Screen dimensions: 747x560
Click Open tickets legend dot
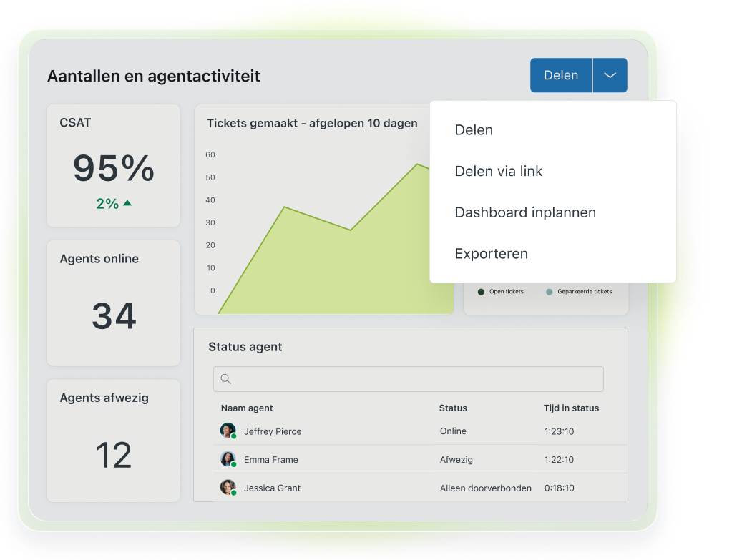tap(481, 292)
